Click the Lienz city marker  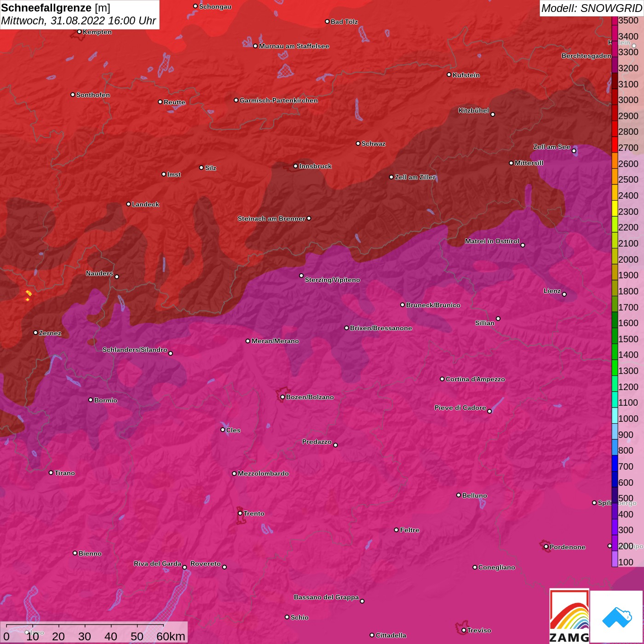[x=564, y=294]
